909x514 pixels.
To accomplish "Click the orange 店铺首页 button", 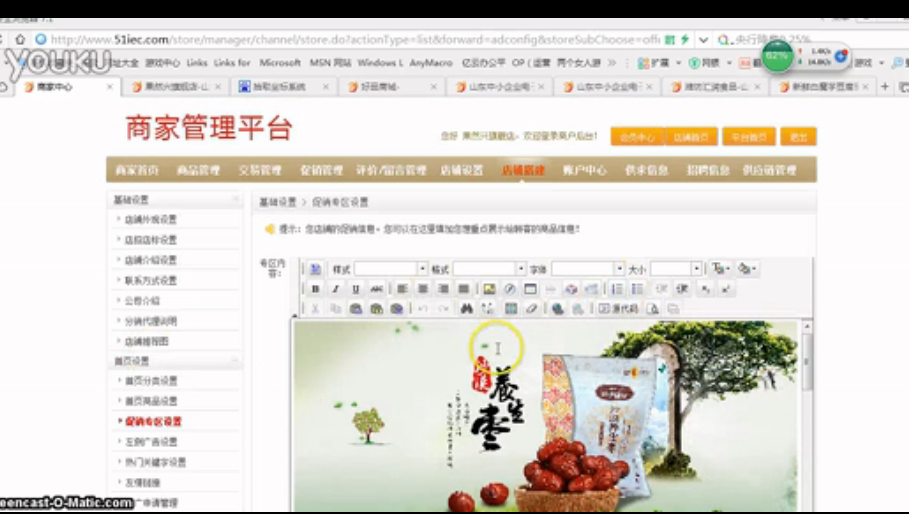I will (x=691, y=137).
